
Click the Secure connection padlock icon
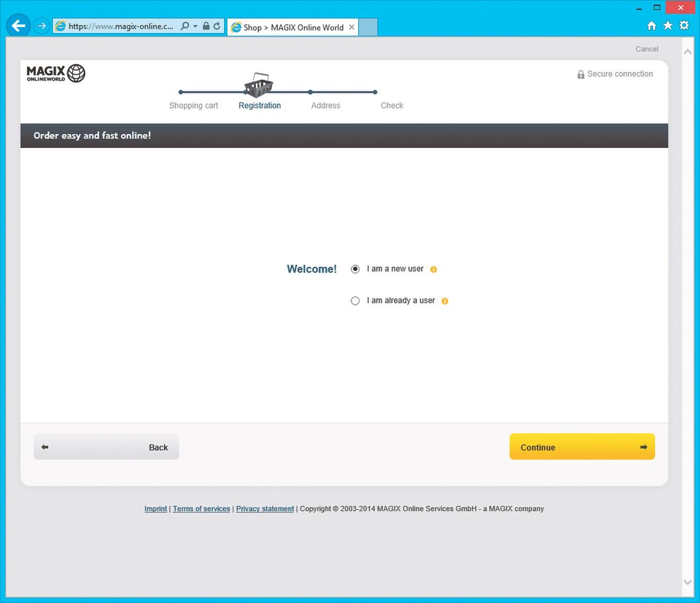(x=581, y=75)
